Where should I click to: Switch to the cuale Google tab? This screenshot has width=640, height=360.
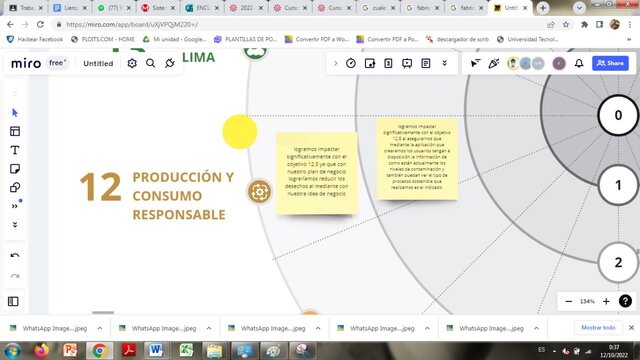[378, 8]
